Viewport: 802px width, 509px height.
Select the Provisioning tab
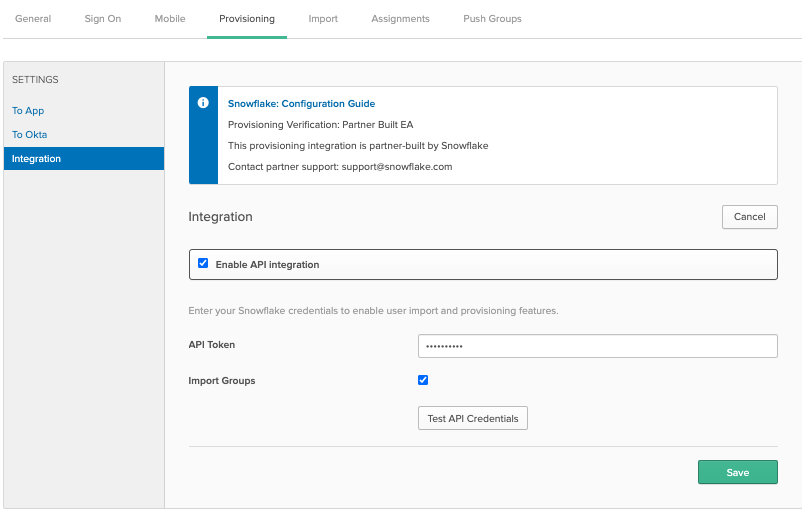tap(247, 19)
